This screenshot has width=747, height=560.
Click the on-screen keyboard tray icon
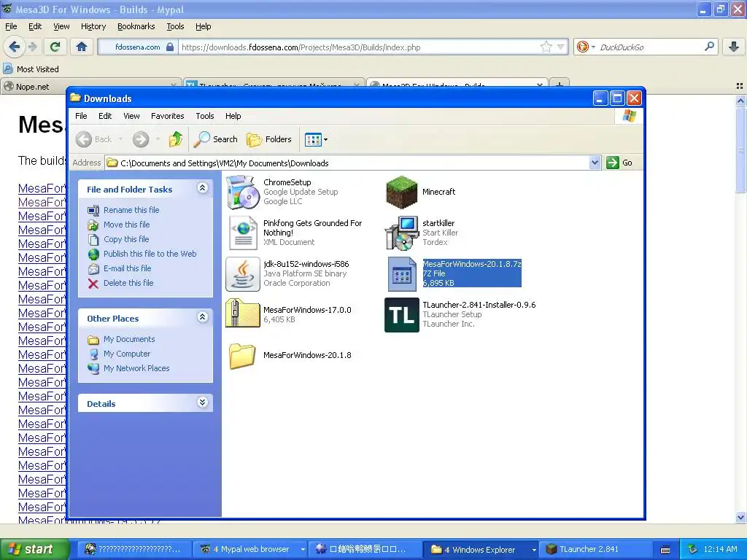[x=665, y=550]
